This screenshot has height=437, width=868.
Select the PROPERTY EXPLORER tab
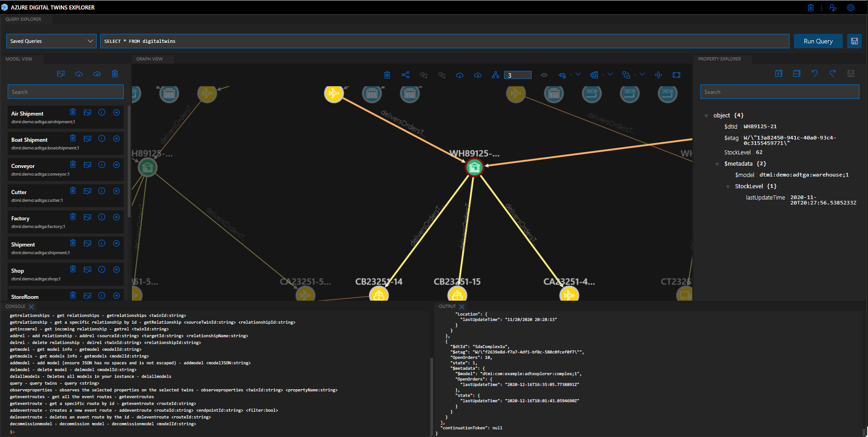coord(719,59)
